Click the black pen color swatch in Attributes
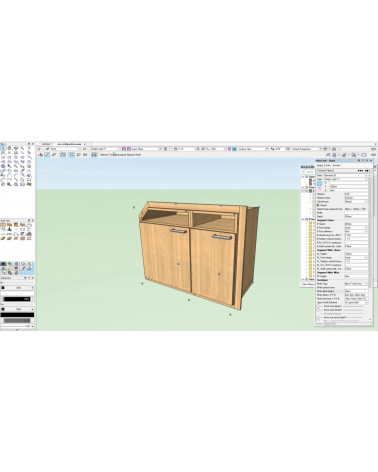Screen dimensions: 378x472 tap(17, 315)
